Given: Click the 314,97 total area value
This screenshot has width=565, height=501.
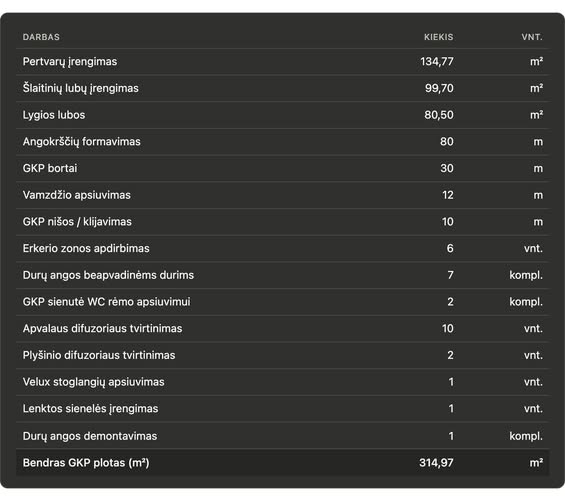Looking at the screenshot, I should (436, 462).
